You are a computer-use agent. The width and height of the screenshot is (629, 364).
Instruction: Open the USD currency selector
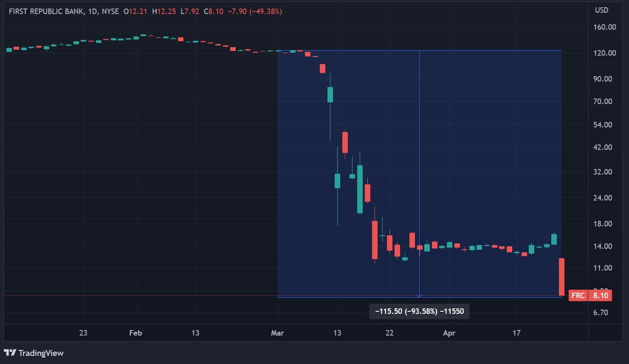coord(601,10)
